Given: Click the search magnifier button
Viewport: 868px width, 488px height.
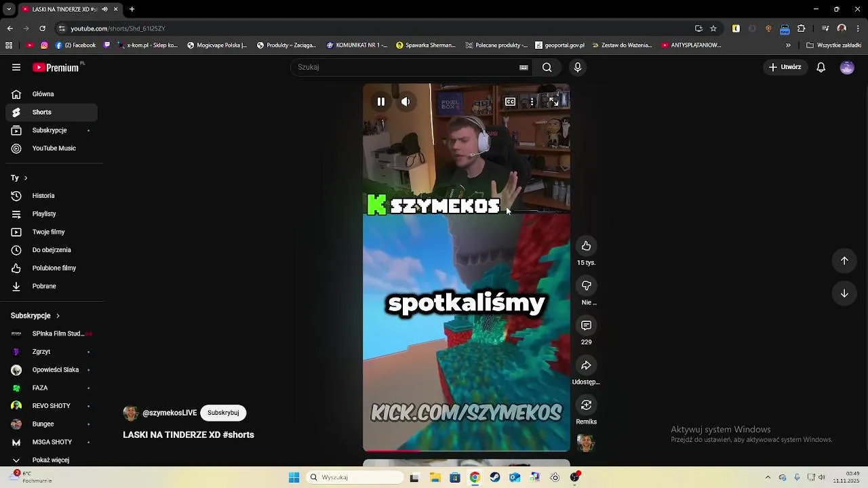Looking at the screenshot, I should (547, 67).
